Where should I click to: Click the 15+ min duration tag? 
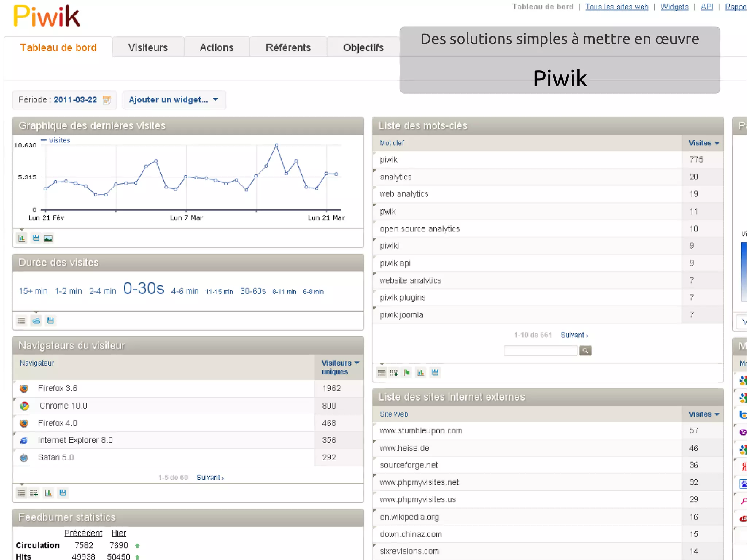[33, 291]
